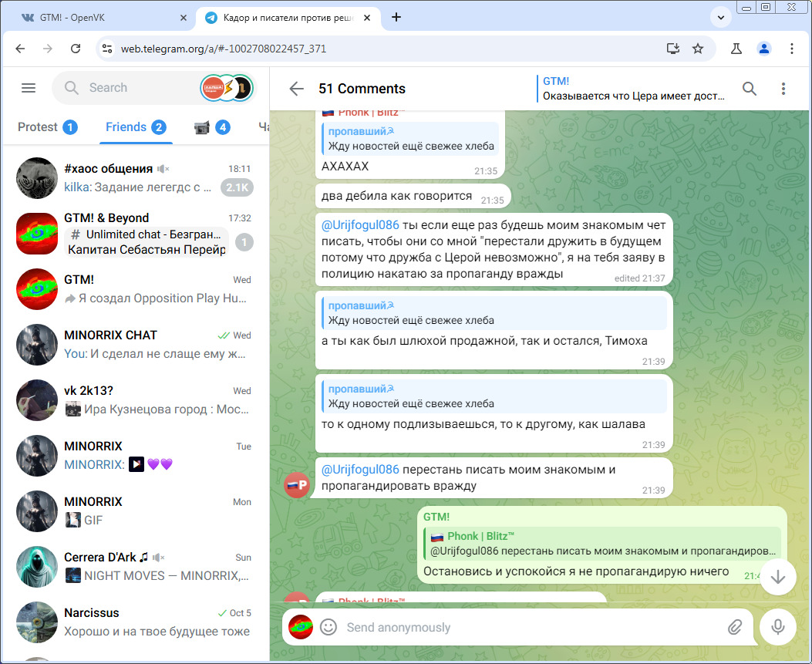Expand the Chrome tab search dropdown
The image size is (812, 664).
pos(722,17)
